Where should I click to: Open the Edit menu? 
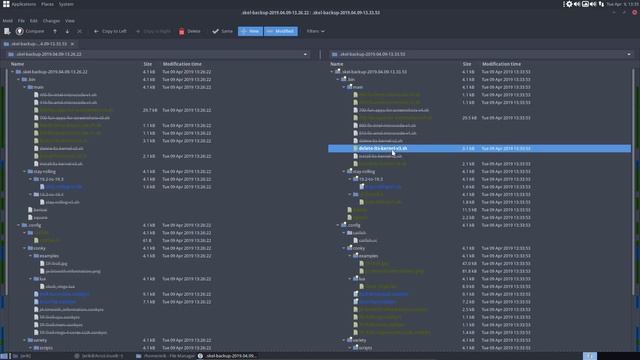(33, 20)
